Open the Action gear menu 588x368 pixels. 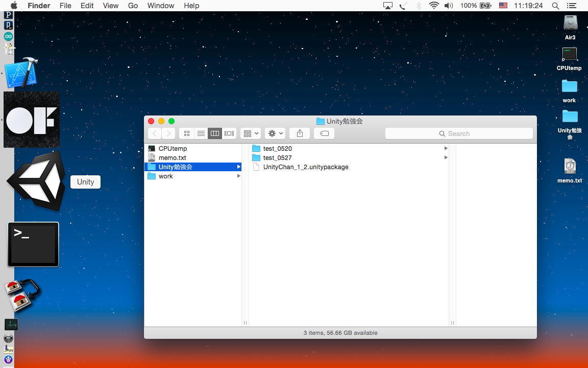click(x=275, y=133)
